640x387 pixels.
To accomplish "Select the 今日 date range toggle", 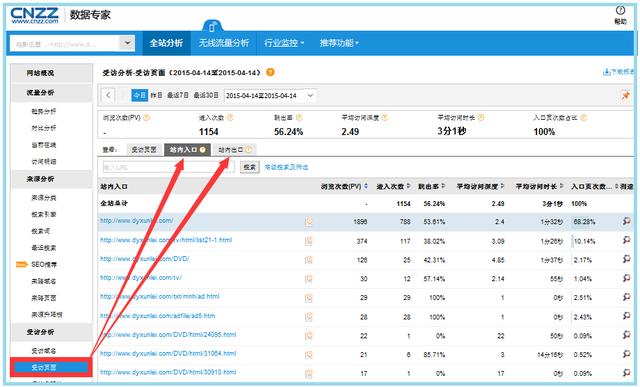I will pyautogui.click(x=139, y=96).
